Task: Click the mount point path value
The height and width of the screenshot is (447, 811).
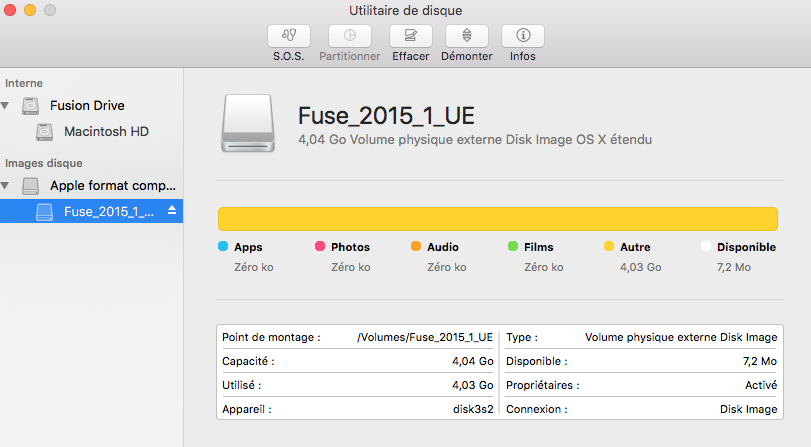Action: [424, 337]
